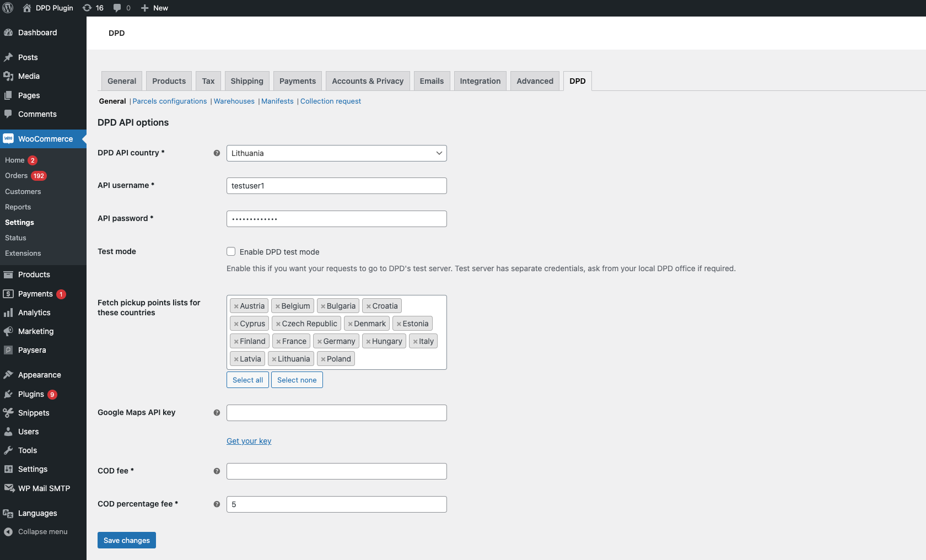Click the Collapse menu arrow icon

point(8,532)
